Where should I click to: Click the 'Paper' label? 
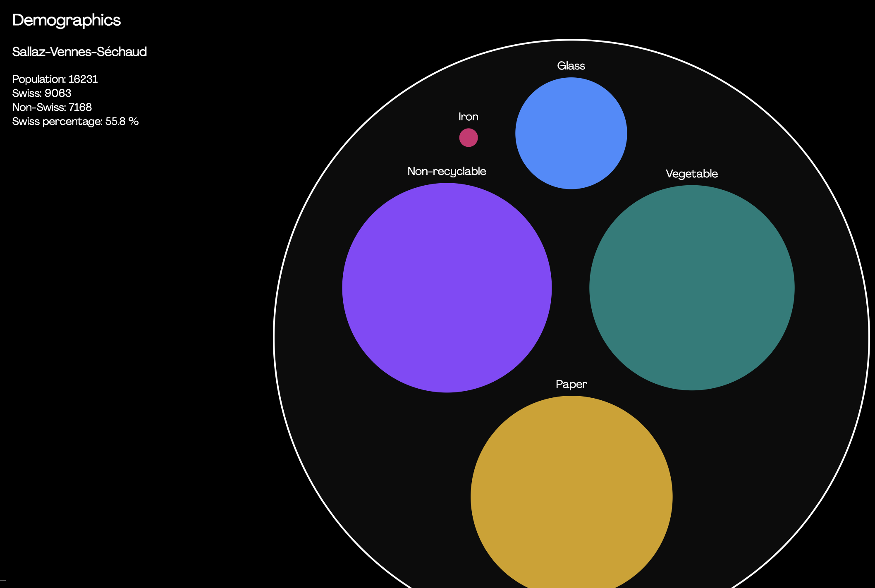pyautogui.click(x=571, y=384)
